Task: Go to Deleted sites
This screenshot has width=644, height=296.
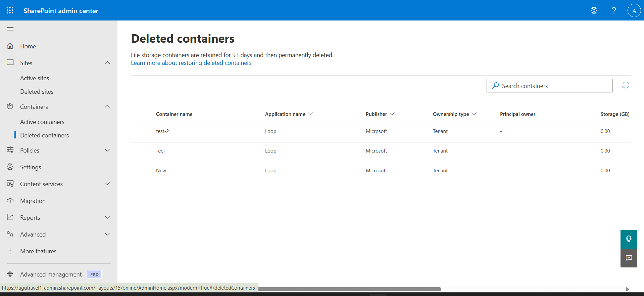Action: (37, 92)
